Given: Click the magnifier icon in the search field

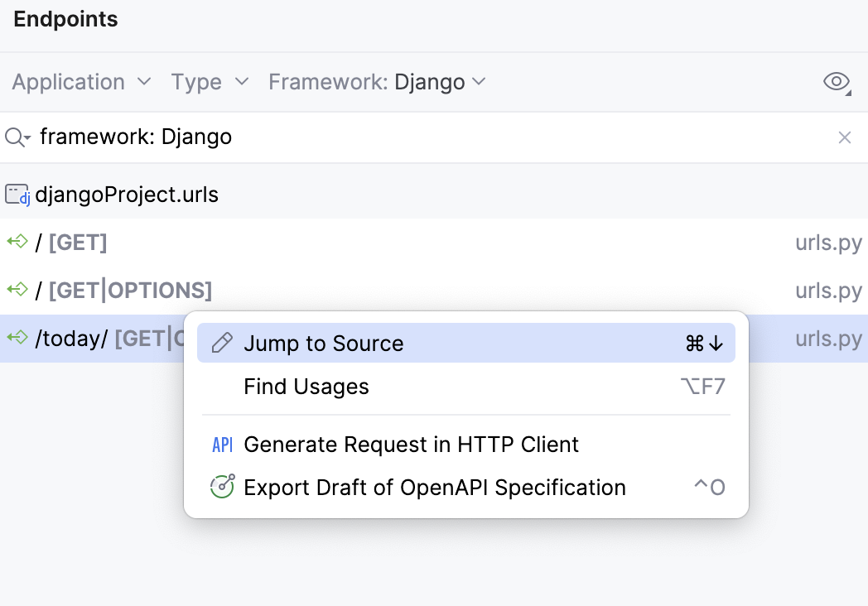Looking at the screenshot, I should (x=13, y=137).
